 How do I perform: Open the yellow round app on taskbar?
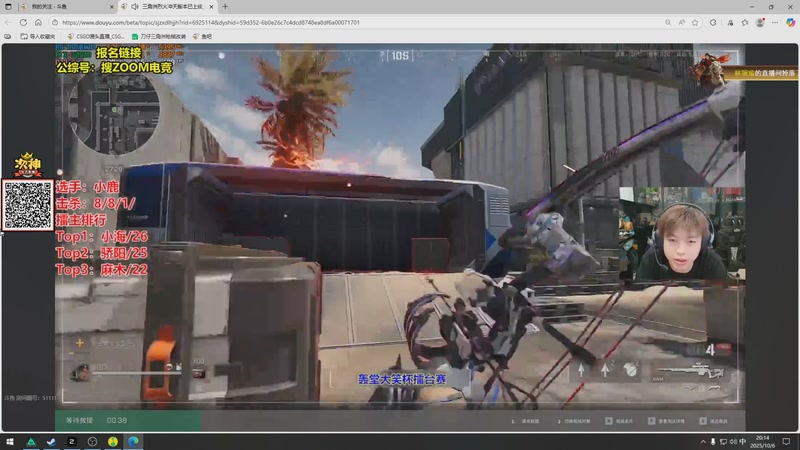[113, 441]
